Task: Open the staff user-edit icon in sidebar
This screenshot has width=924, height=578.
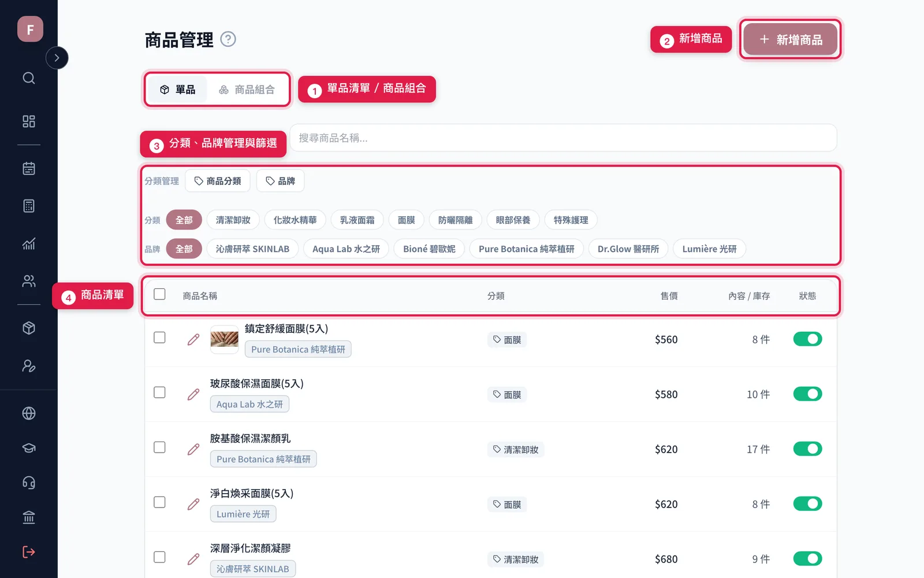Action: (x=29, y=366)
